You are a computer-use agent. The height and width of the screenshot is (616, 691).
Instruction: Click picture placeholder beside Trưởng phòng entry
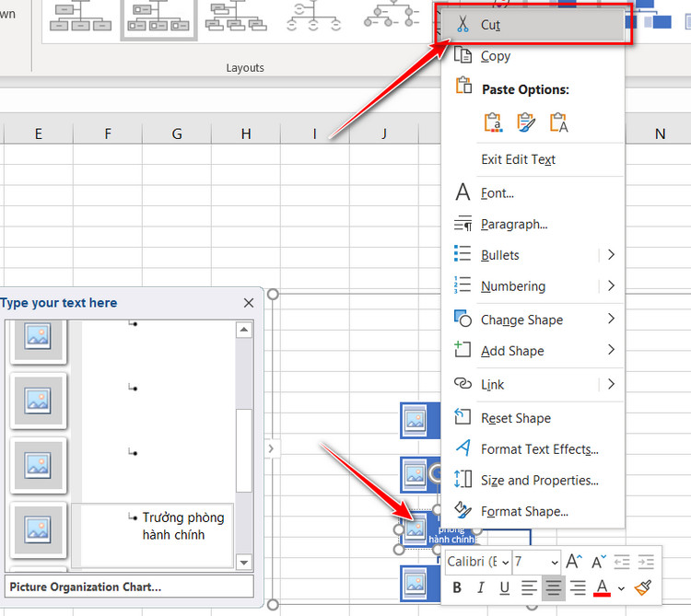coord(38,529)
